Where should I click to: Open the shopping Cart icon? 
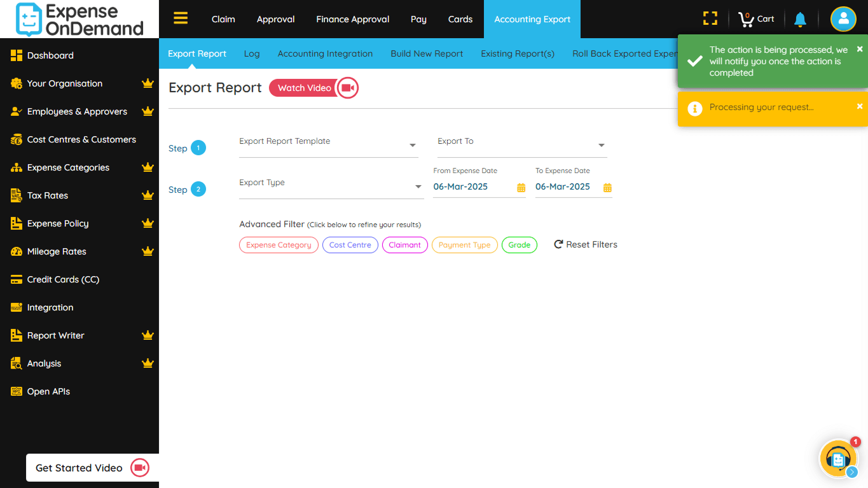745,19
